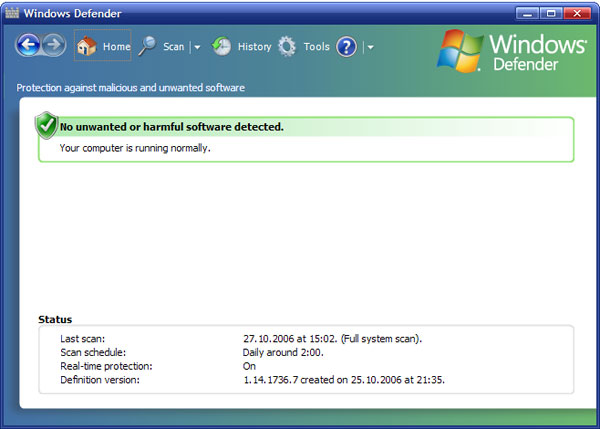Expand the Scan options dropdown arrow
The image size is (600, 429).
pos(197,47)
